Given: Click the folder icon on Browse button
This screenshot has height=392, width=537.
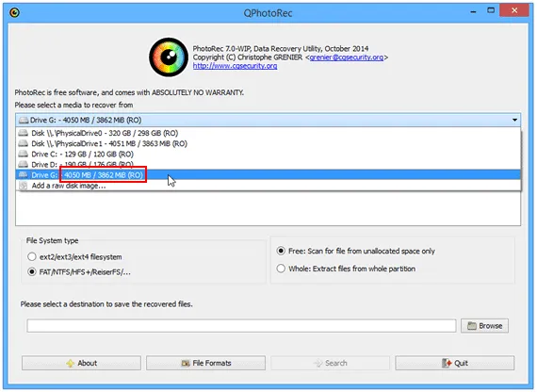Looking at the screenshot, I should [x=472, y=326].
